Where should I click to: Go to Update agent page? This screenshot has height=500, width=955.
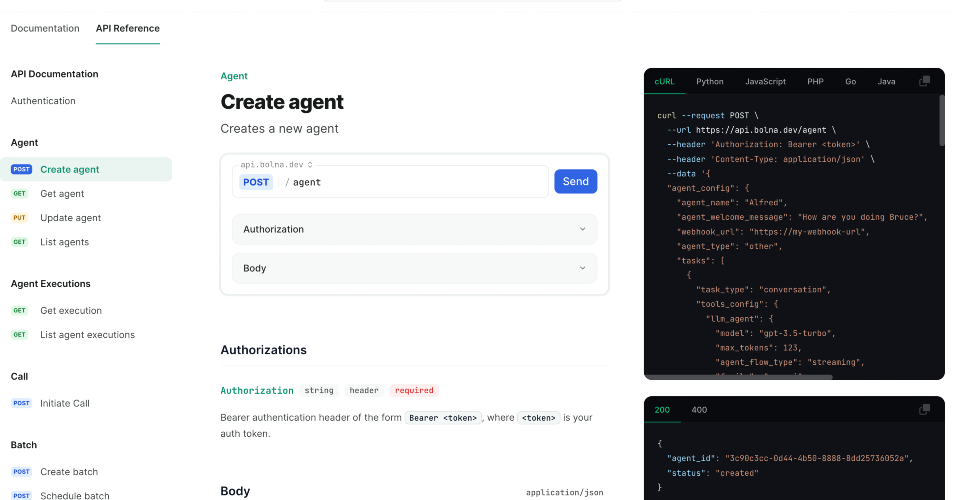point(71,217)
